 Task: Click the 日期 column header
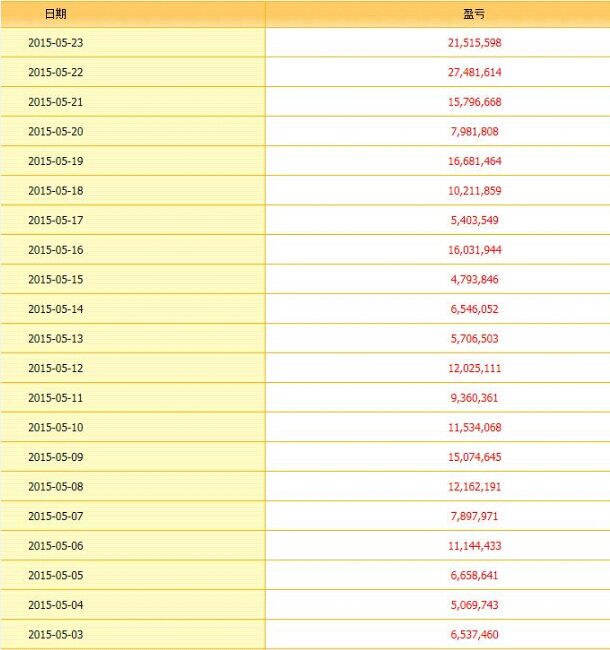click(57, 14)
